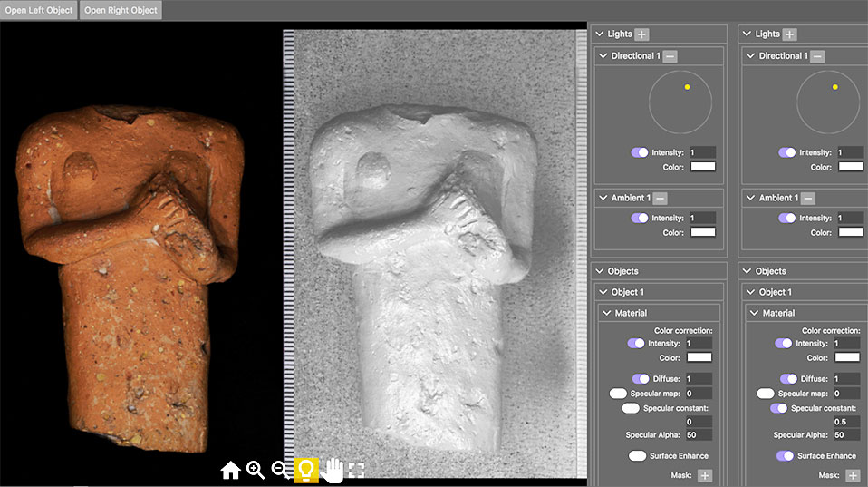The height and width of the screenshot is (487, 868).
Task: Toggle the yellow light bulb tool
Action: click(x=306, y=470)
